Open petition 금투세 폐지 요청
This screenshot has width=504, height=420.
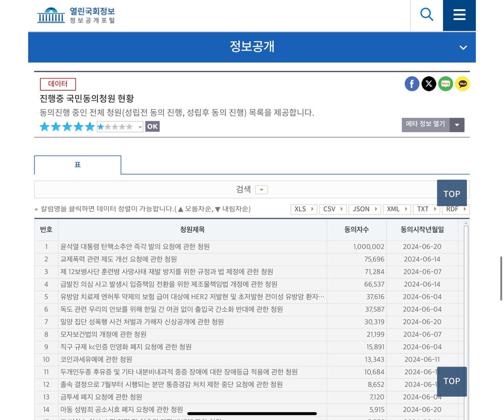tap(101, 397)
